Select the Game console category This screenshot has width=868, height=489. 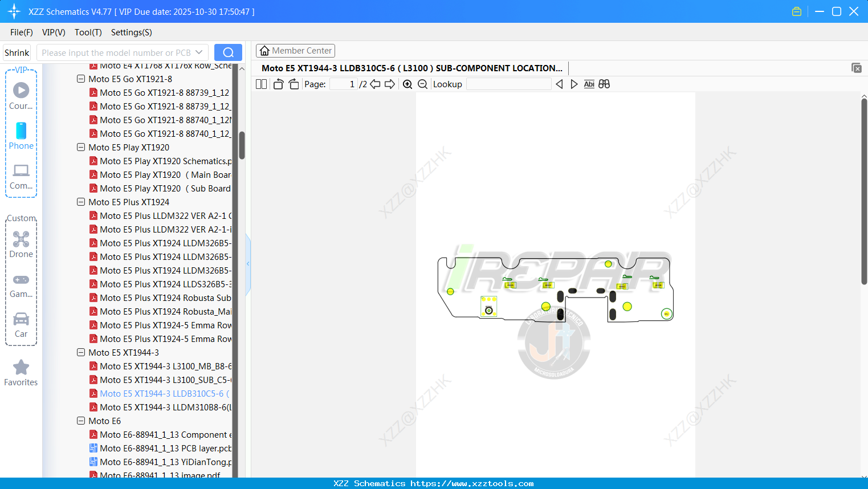click(21, 285)
